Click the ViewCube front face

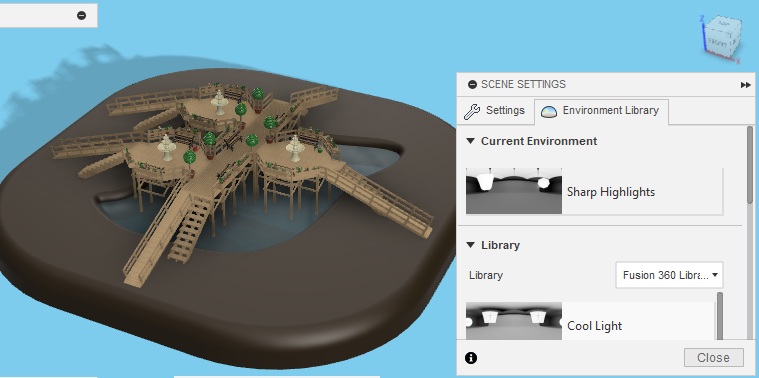[x=717, y=43]
